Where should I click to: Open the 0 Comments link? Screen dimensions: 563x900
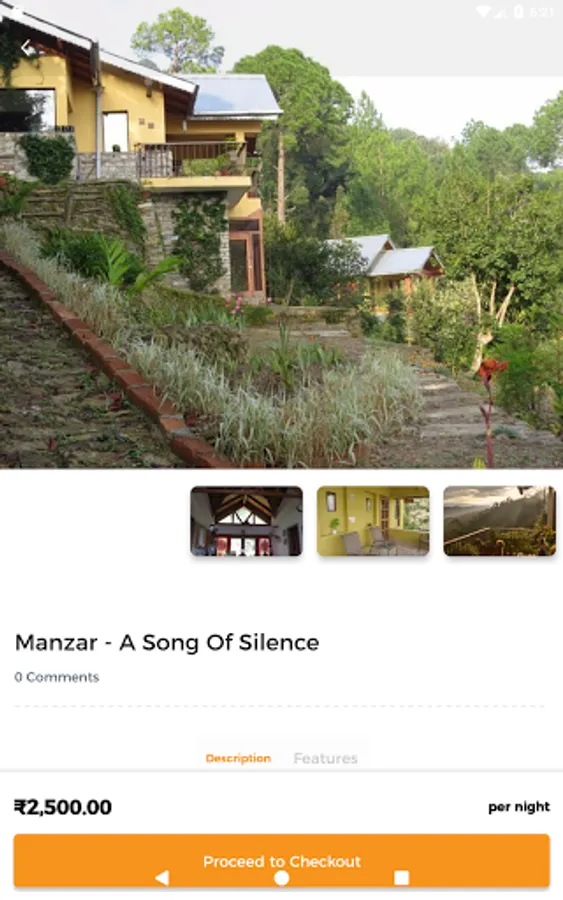click(57, 677)
